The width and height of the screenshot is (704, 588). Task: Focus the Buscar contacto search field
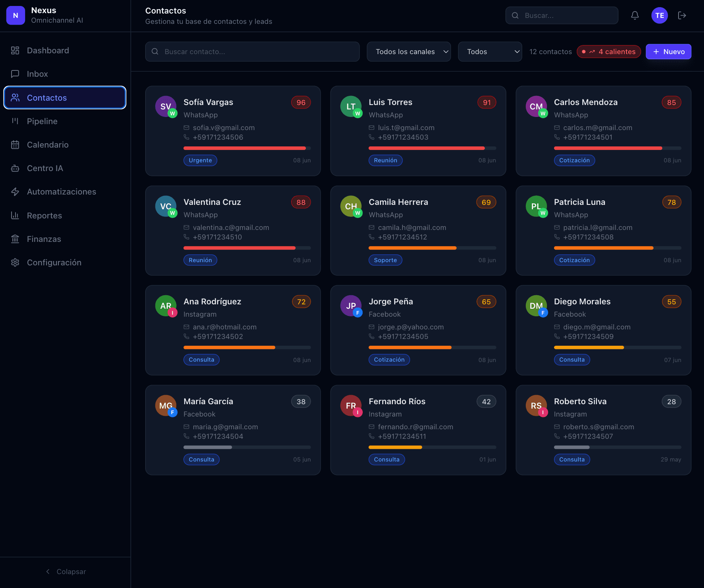point(253,52)
